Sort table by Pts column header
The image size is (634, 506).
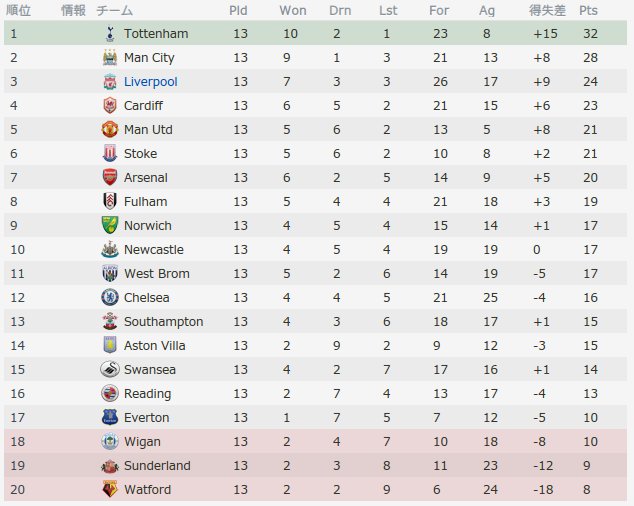(x=588, y=10)
